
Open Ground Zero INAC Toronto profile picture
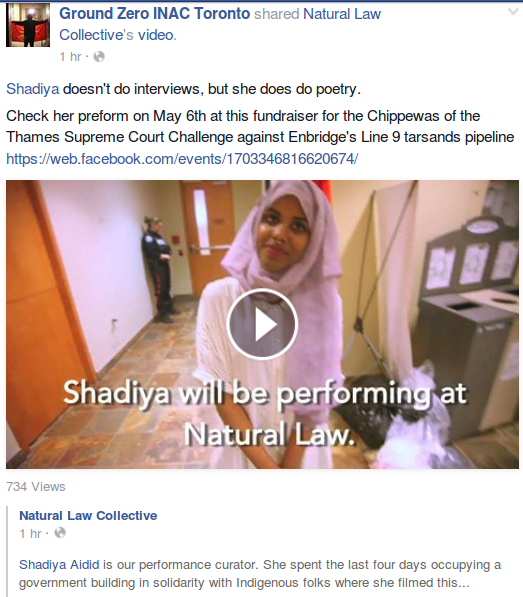click(28, 25)
